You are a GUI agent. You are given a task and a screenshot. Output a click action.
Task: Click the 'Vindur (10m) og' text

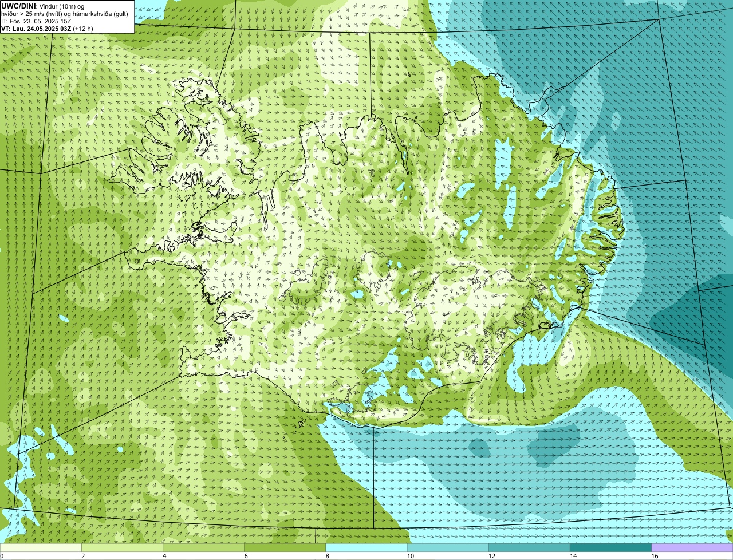pyautogui.click(x=61, y=6)
